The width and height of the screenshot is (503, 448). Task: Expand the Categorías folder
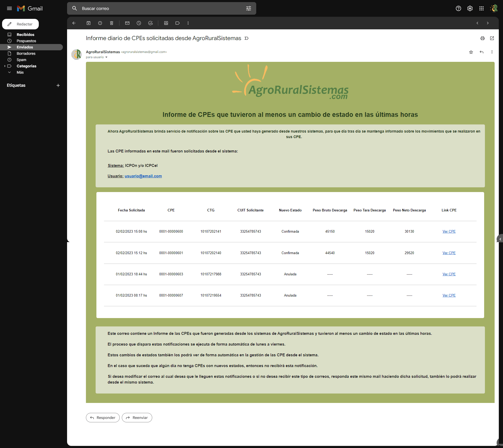point(5,66)
